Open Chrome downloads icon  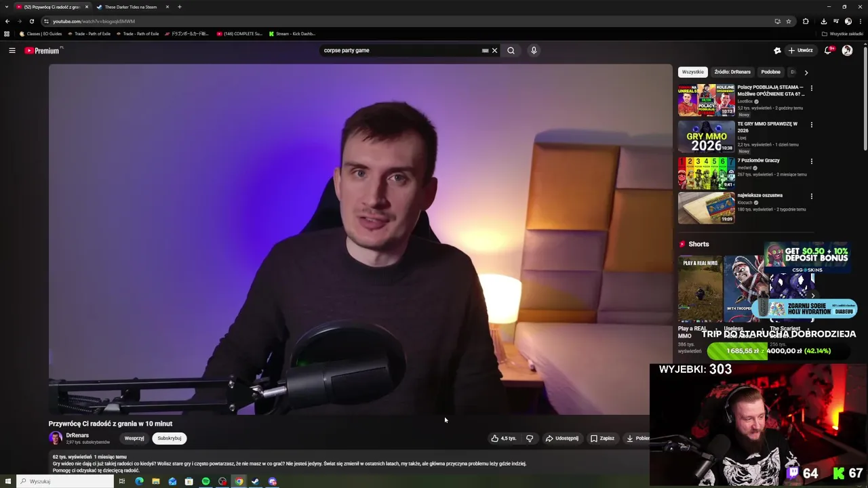coord(823,21)
